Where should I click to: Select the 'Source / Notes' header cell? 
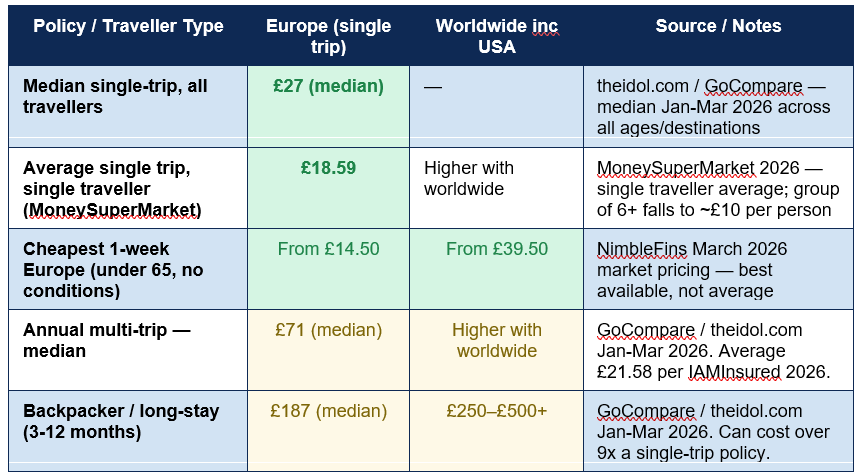pyautogui.click(x=719, y=36)
